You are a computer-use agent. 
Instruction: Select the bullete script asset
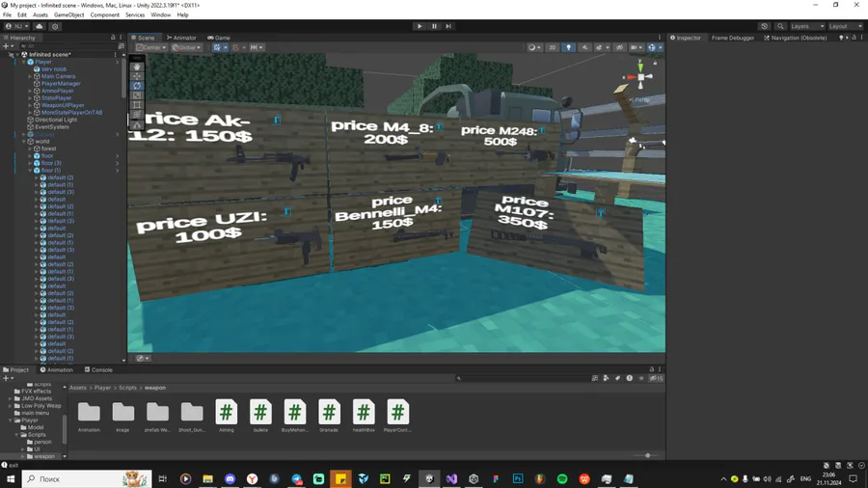click(260, 416)
